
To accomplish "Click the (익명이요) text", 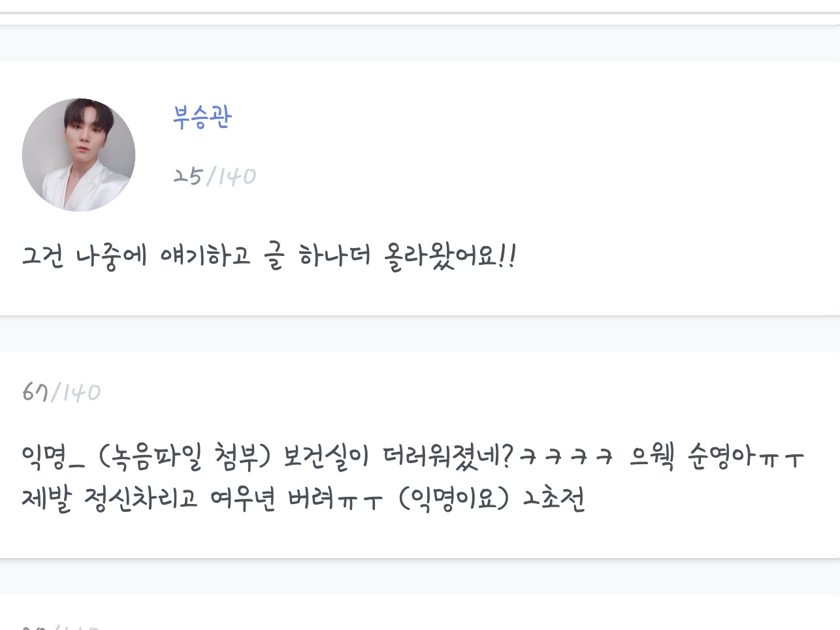I will point(453,499).
